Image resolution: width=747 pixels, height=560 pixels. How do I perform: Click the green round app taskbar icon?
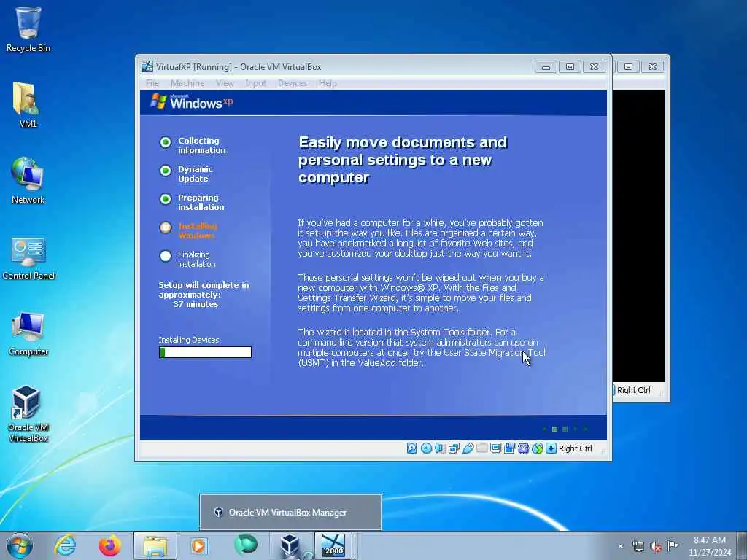pos(246,545)
